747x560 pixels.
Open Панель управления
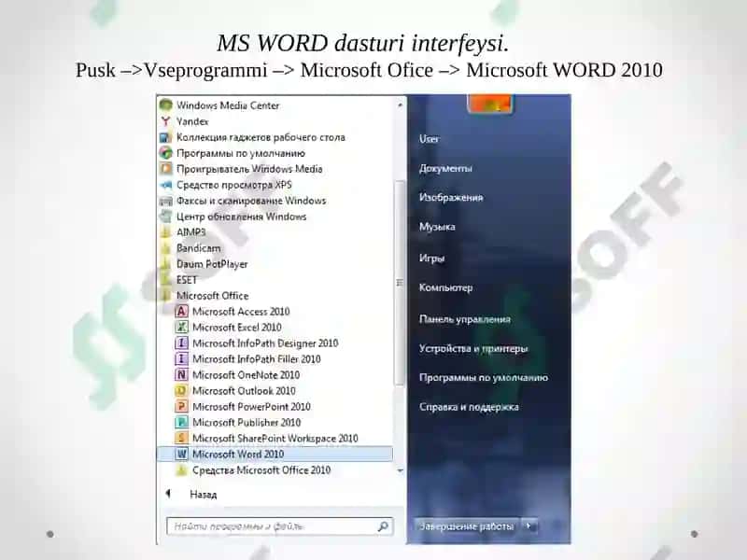pyautogui.click(x=464, y=319)
